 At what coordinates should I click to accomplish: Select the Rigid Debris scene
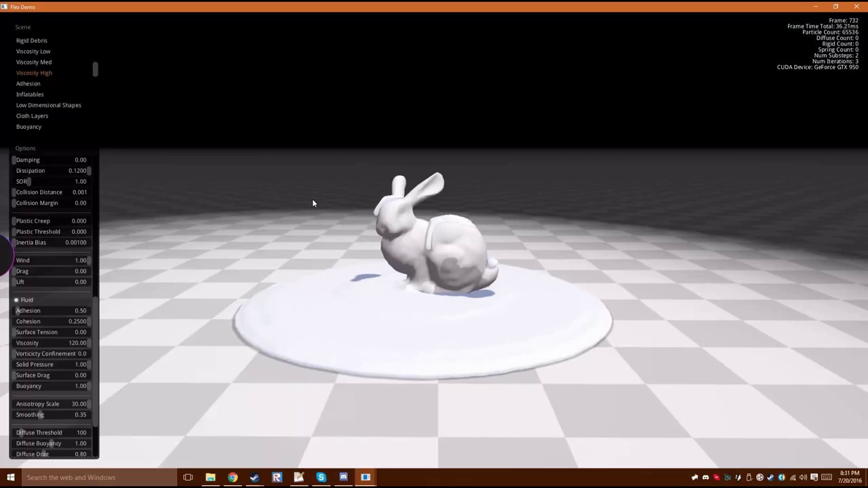click(32, 41)
